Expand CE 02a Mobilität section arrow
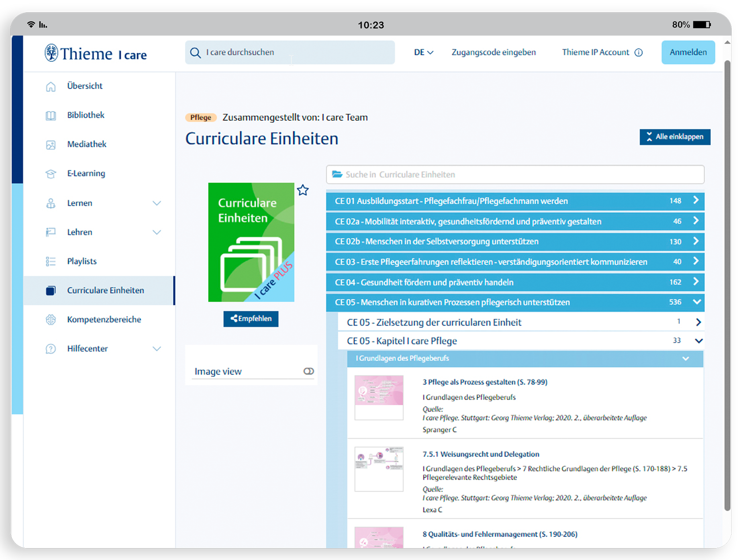This screenshot has height=560, width=742. 696,221
